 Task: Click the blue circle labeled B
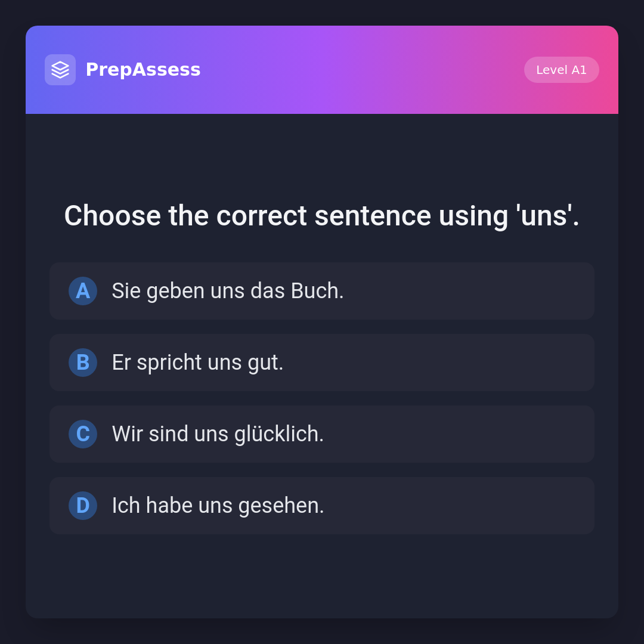coord(83,363)
